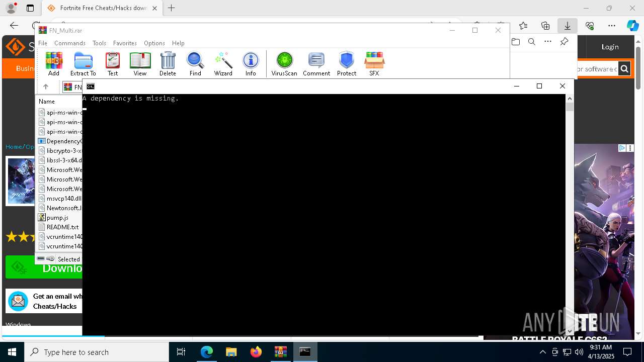Image resolution: width=644 pixels, height=362 pixels.
Task: Open the File menu in WinRAR
Action: pyautogui.click(x=43, y=43)
